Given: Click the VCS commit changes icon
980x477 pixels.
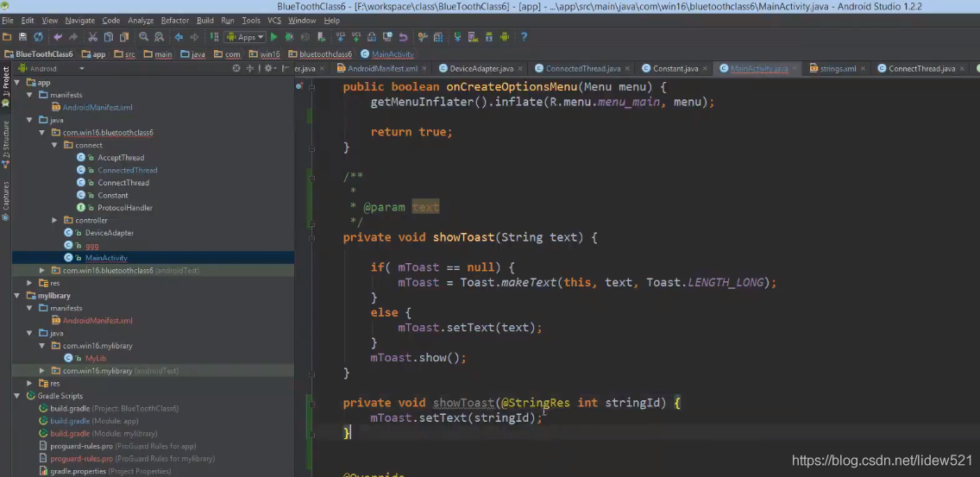Looking at the screenshot, I should pyautogui.click(x=356, y=37).
